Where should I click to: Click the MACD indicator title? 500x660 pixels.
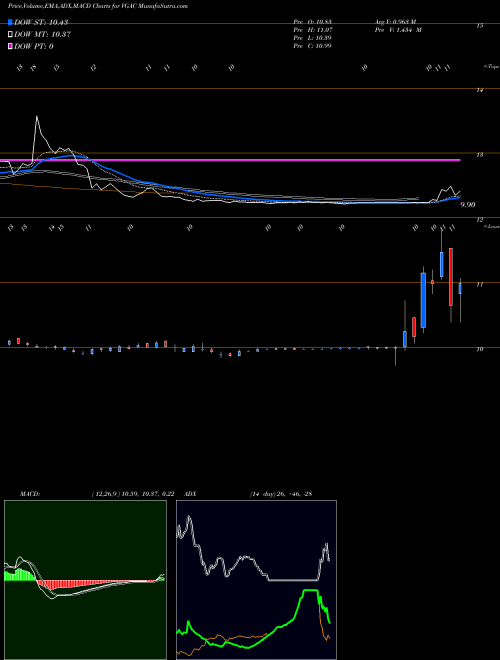pos(30,494)
